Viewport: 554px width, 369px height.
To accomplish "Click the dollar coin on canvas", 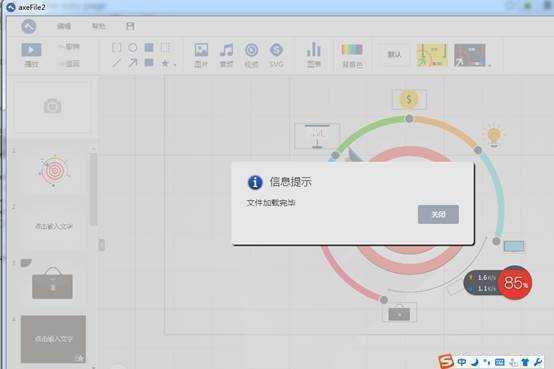I will click(x=409, y=99).
